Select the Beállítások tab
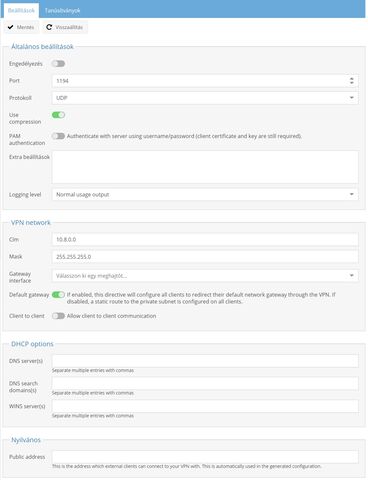The image size is (368, 480). [21, 10]
